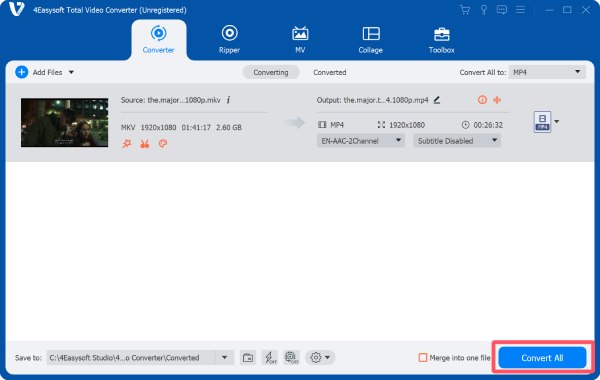Click the 2.60 GB file size text
The height and width of the screenshot is (380, 600).
point(229,127)
